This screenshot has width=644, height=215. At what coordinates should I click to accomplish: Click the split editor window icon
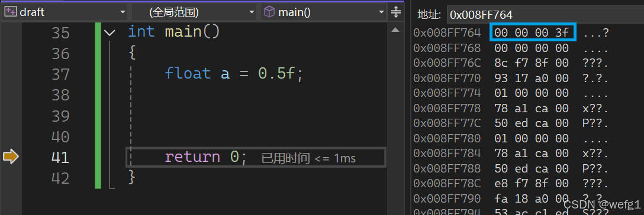tap(395, 12)
